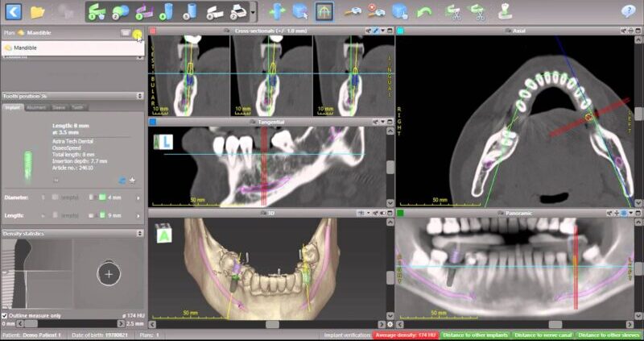
Task: Select the 9 mm length option
Action: click(110, 215)
